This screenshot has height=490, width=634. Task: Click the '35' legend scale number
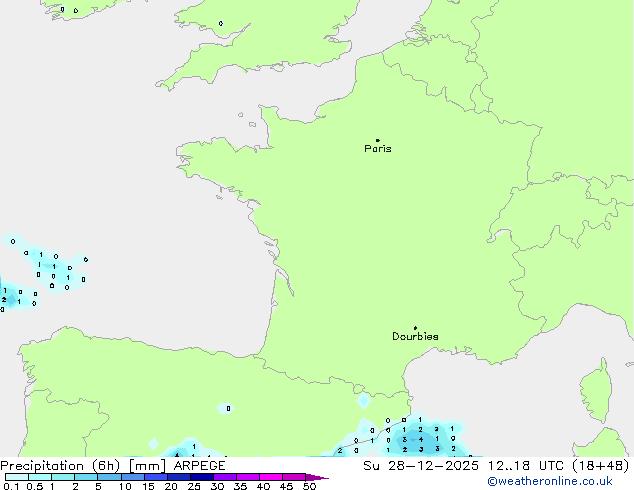click(240, 486)
